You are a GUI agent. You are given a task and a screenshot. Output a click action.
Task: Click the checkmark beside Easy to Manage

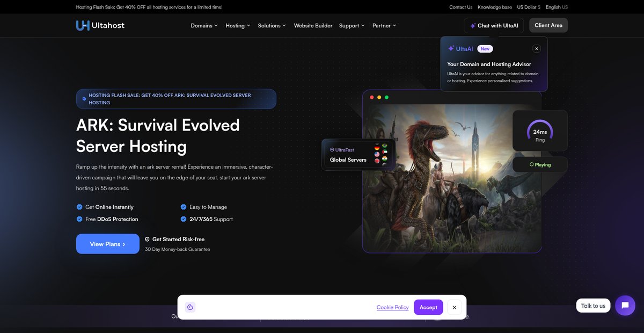[184, 207]
